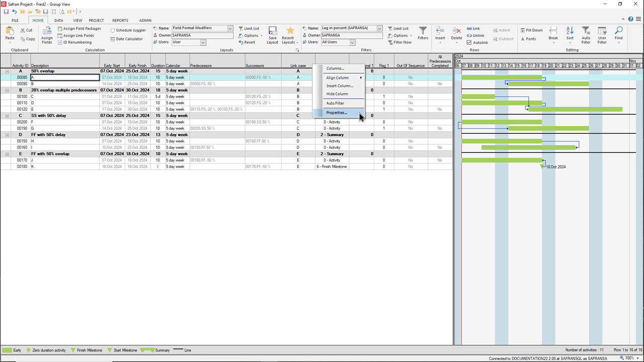This screenshot has height=362, width=644.
Task: Click the Break icon
Action: (x=553, y=31)
